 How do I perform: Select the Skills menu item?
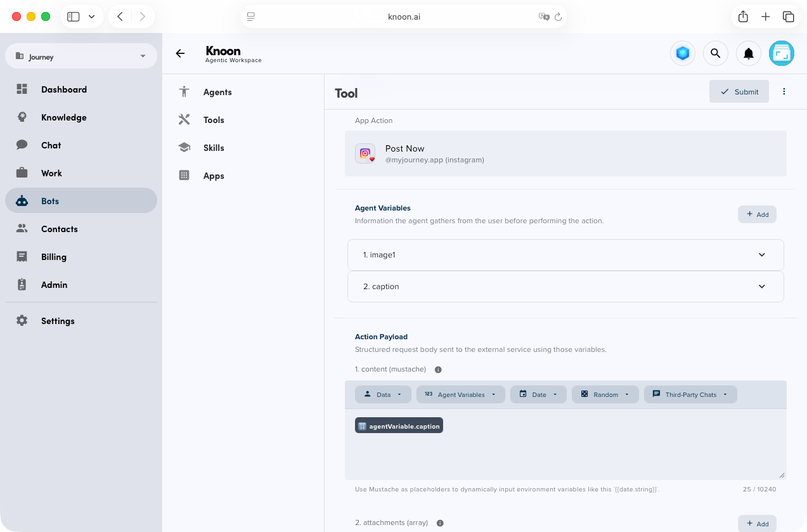click(214, 148)
